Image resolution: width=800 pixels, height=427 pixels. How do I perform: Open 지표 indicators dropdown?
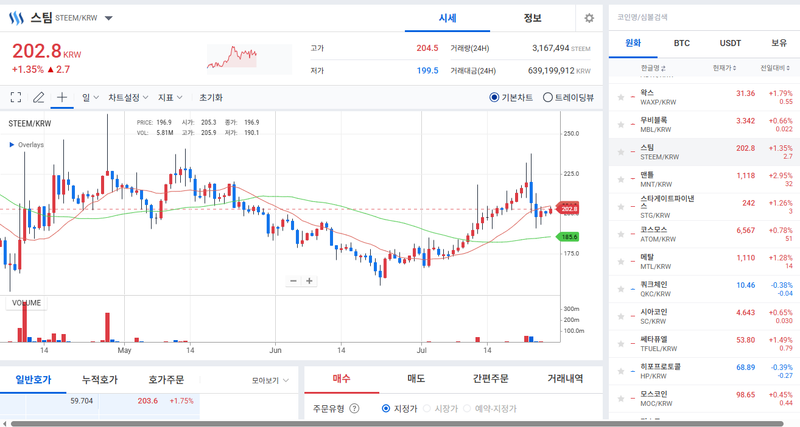(x=170, y=97)
